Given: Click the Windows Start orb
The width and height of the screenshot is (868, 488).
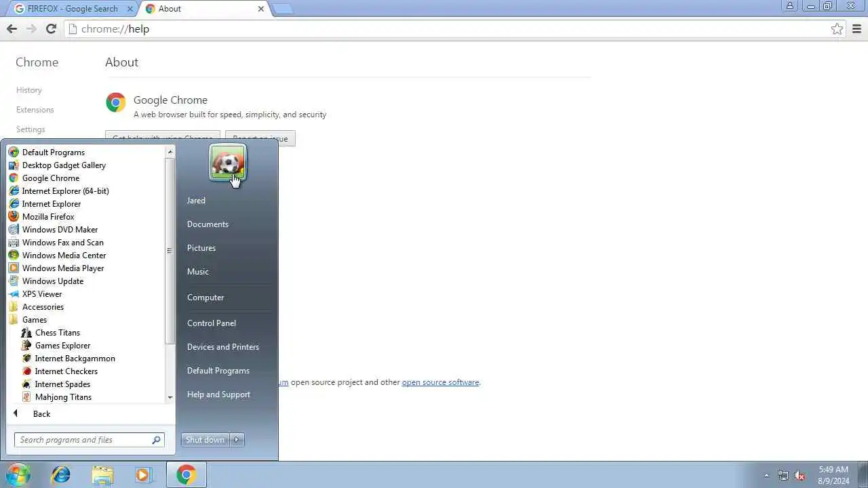Looking at the screenshot, I should pos(18,475).
